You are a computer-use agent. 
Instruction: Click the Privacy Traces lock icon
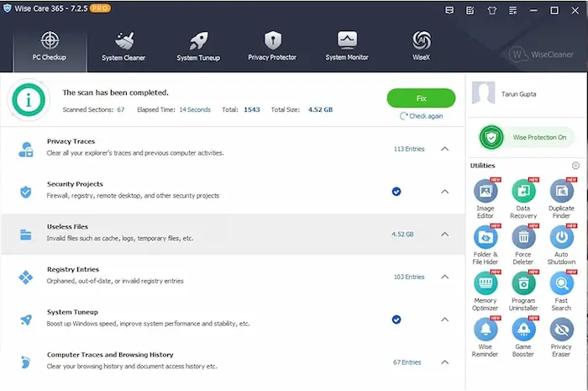pyautogui.click(x=26, y=150)
